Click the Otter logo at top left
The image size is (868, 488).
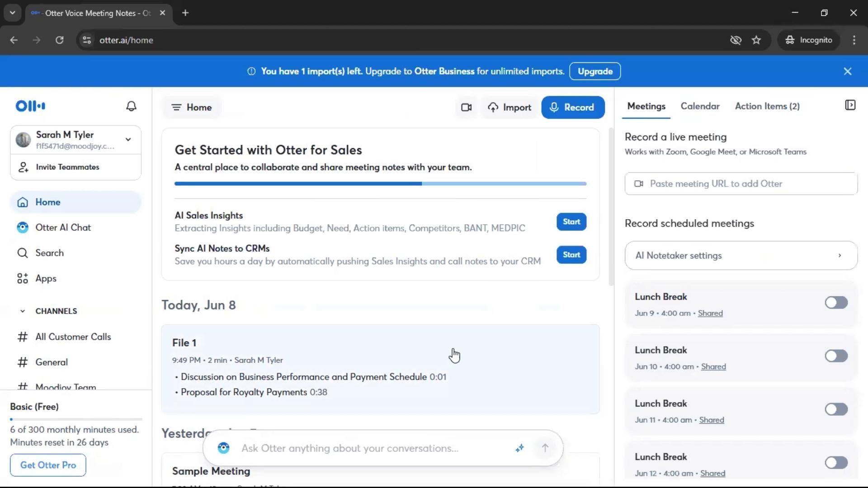[30, 106]
